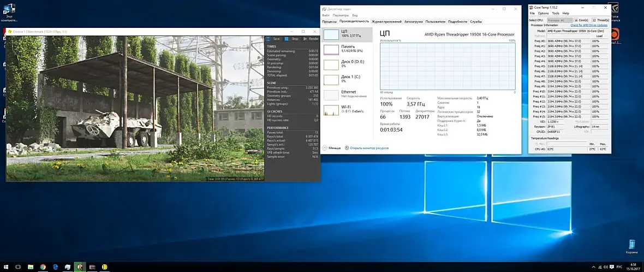Switch to the Журнал приложений tab
This screenshot has width=644, height=272.
pyautogui.click(x=386, y=21)
